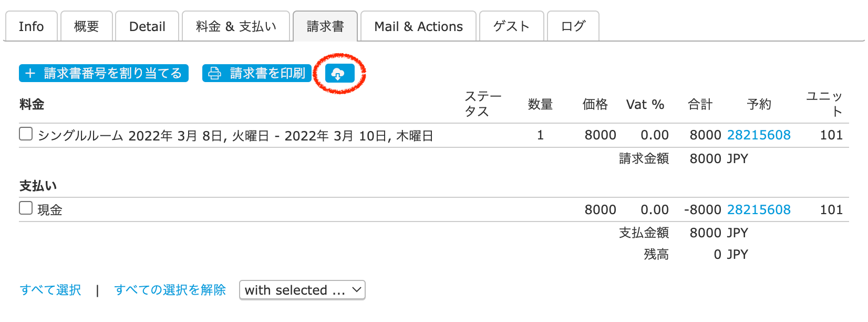Click the plus icon to assign invoice number
868x322 pixels.
[30, 74]
